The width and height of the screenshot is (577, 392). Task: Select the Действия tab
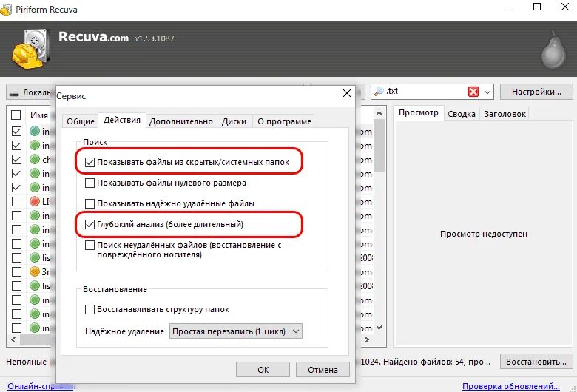(122, 120)
